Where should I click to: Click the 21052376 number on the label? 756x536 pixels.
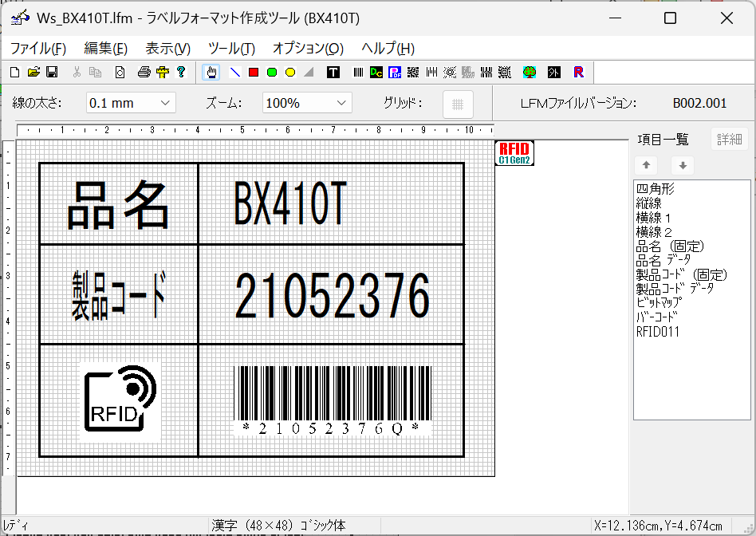(x=333, y=295)
